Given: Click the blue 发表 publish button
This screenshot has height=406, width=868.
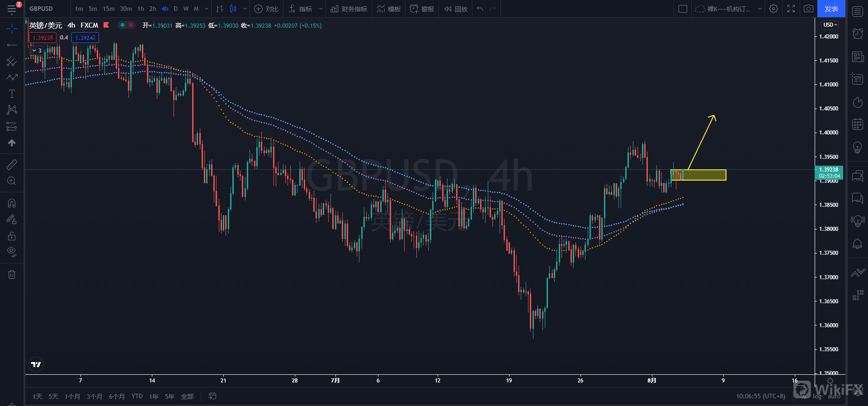Looking at the screenshot, I should pyautogui.click(x=831, y=9).
